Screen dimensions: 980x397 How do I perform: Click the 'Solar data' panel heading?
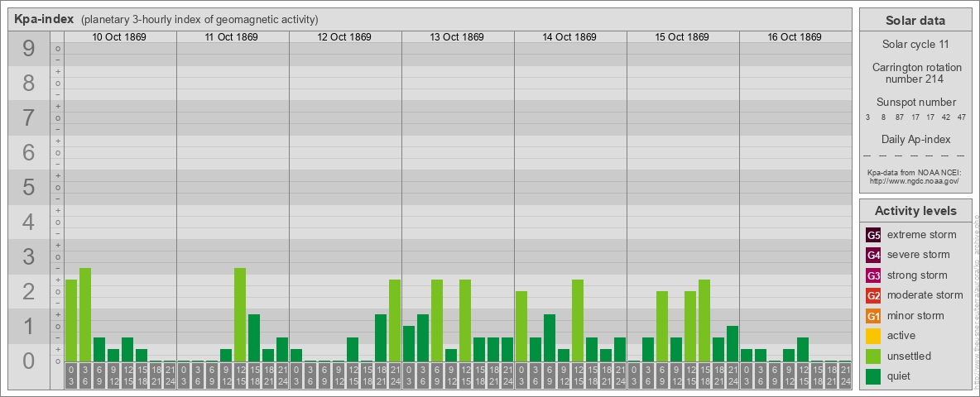tap(915, 21)
